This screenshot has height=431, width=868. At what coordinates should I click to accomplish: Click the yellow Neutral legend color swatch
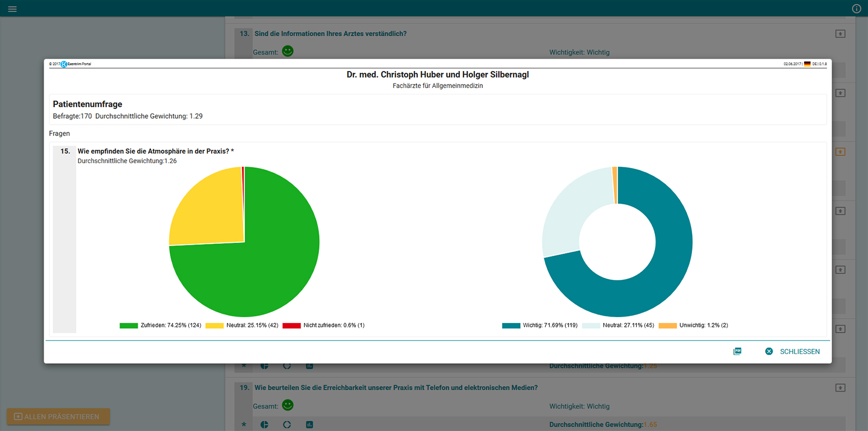tap(214, 325)
